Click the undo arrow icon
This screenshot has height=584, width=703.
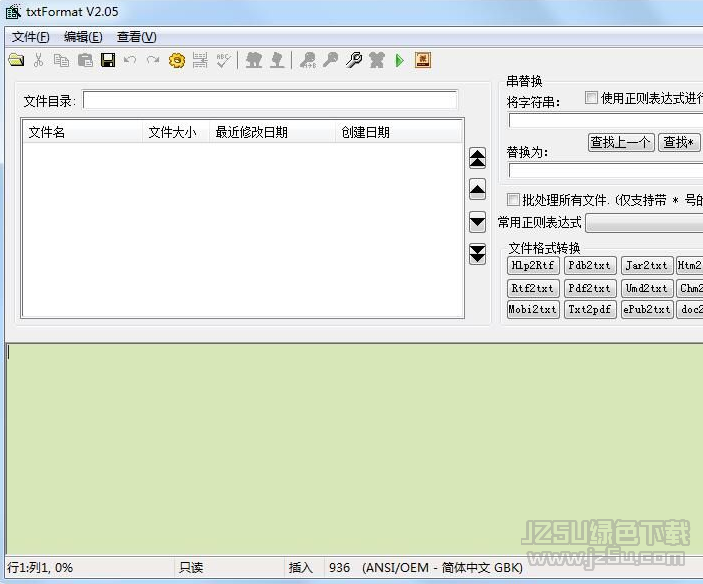(x=130, y=60)
